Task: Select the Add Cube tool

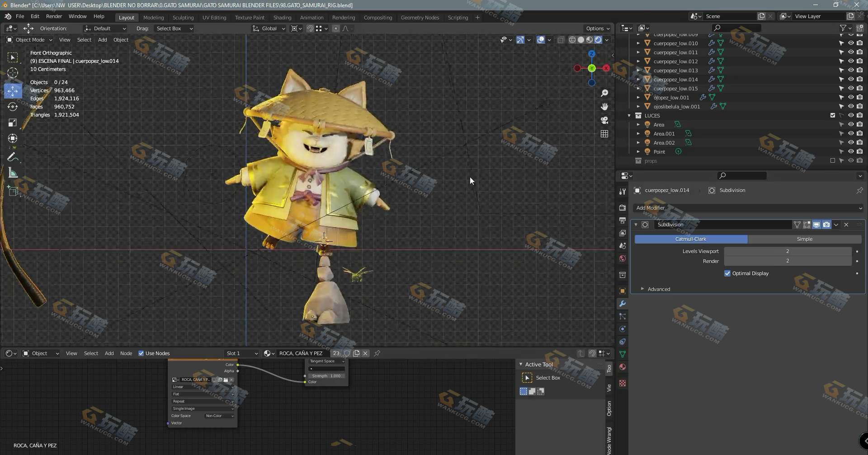Action: click(x=13, y=191)
